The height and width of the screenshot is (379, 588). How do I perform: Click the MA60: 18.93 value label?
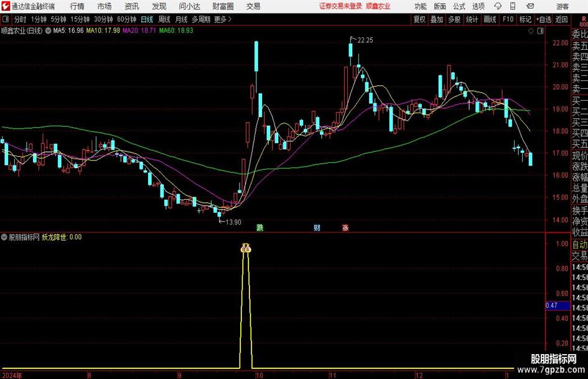click(176, 30)
